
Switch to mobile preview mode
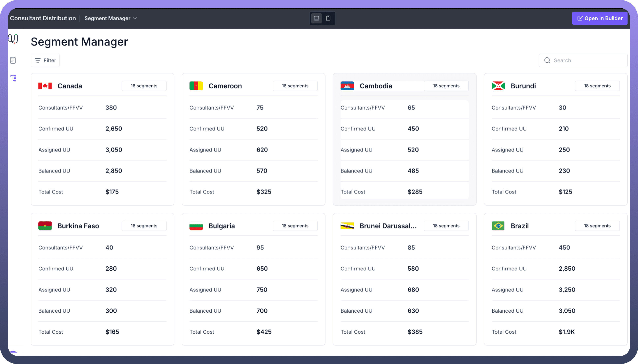[x=328, y=18]
